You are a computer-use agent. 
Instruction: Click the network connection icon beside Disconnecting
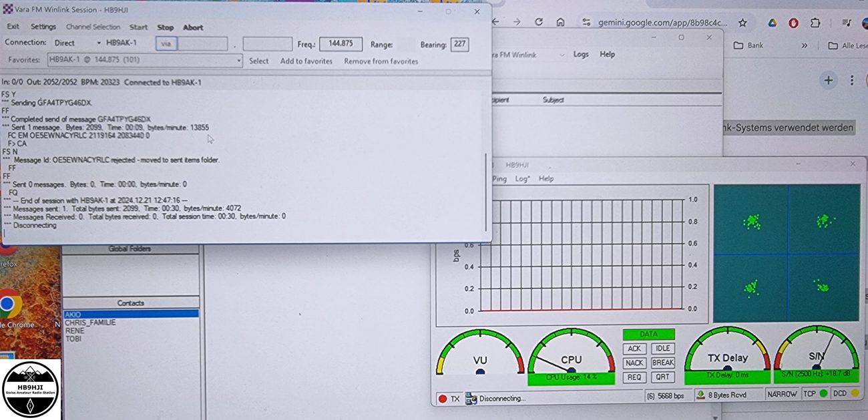471,399
